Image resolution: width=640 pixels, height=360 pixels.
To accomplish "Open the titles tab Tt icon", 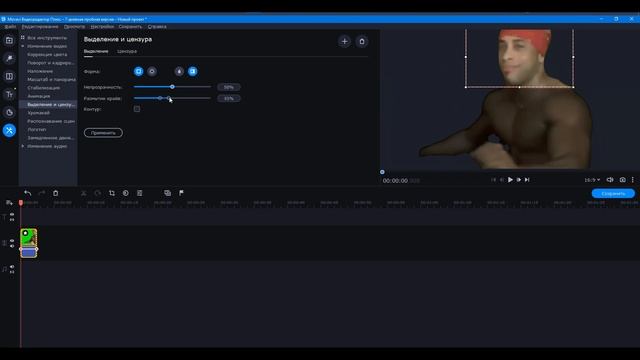I will click(x=9, y=94).
